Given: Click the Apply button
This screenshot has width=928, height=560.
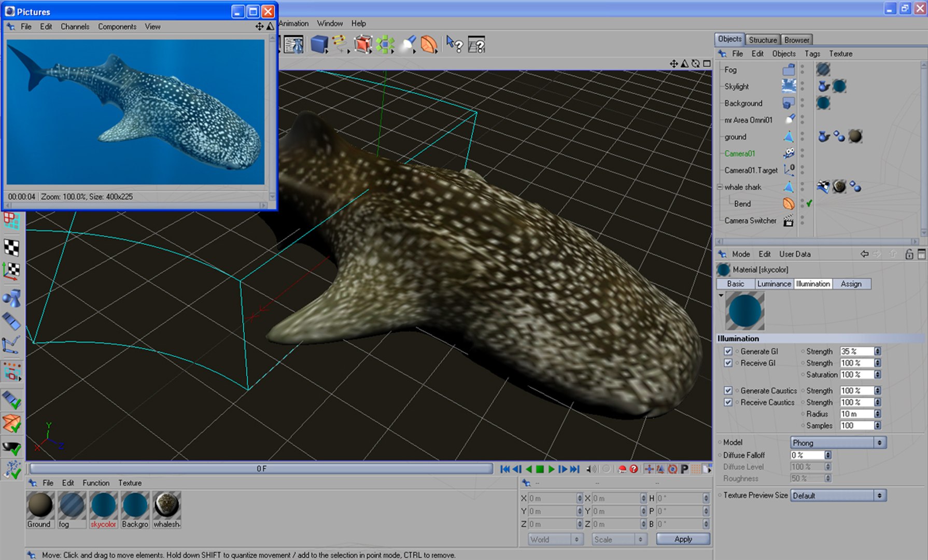Looking at the screenshot, I should (x=683, y=539).
